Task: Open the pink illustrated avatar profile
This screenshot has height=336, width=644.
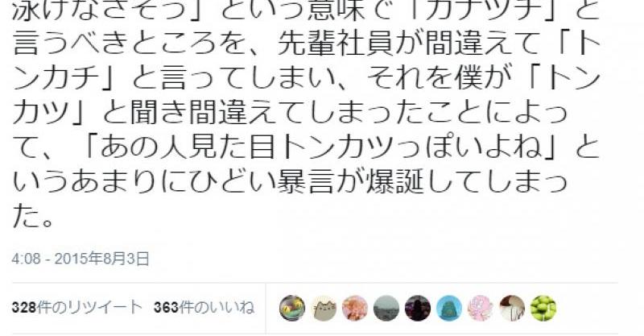Action: 480,308
